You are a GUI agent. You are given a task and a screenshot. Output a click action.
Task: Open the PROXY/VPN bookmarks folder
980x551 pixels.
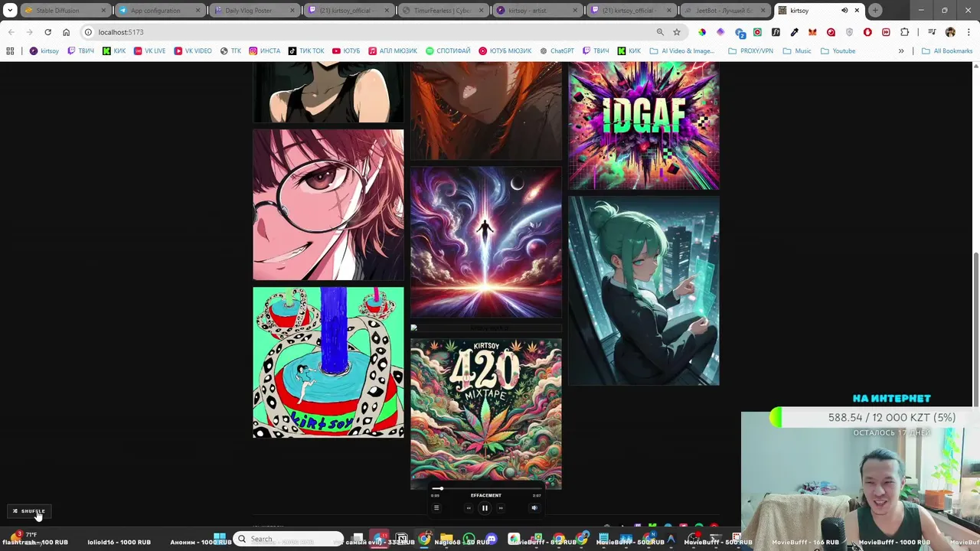coord(750,51)
